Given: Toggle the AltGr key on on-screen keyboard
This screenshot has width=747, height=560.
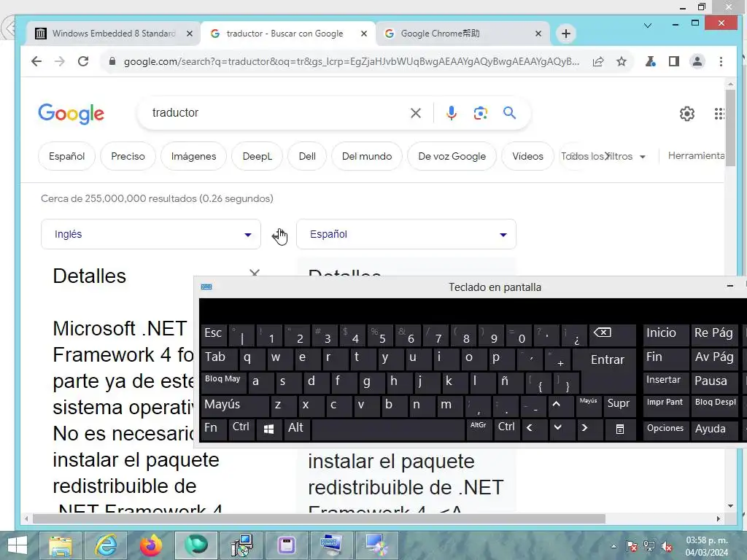Looking at the screenshot, I should point(479,429).
